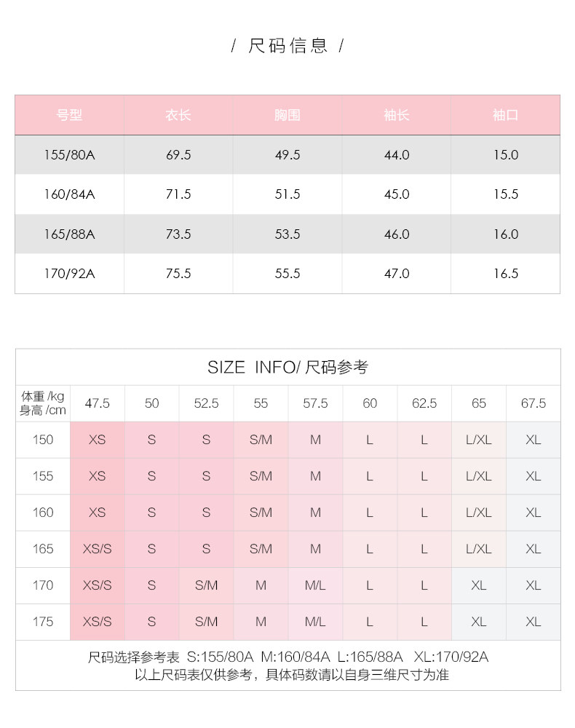
Task: Select the XS cell in the 150 row
Action: tap(97, 440)
